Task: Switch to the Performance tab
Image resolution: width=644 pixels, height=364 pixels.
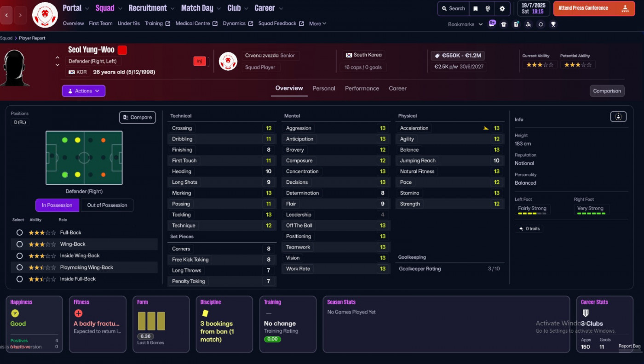Action: (x=362, y=88)
